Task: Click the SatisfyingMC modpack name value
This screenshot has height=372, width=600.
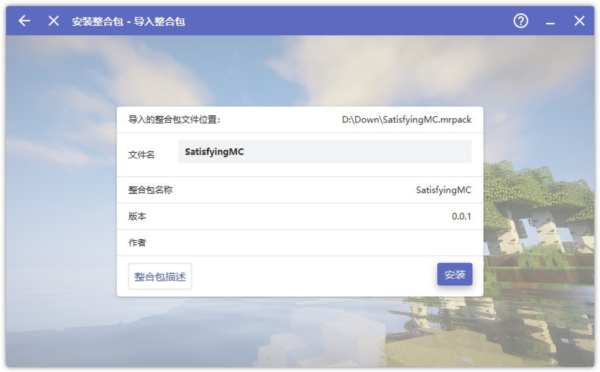Action: (443, 190)
